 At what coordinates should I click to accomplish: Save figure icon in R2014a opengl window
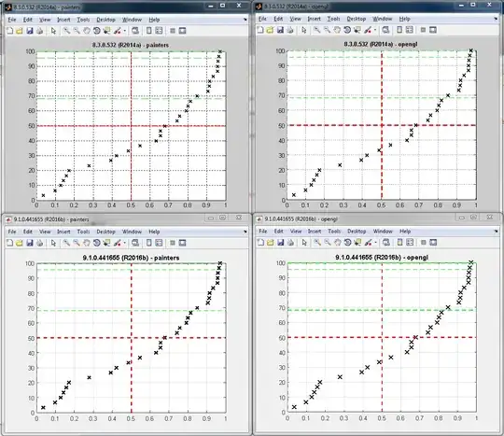pos(280,30)
